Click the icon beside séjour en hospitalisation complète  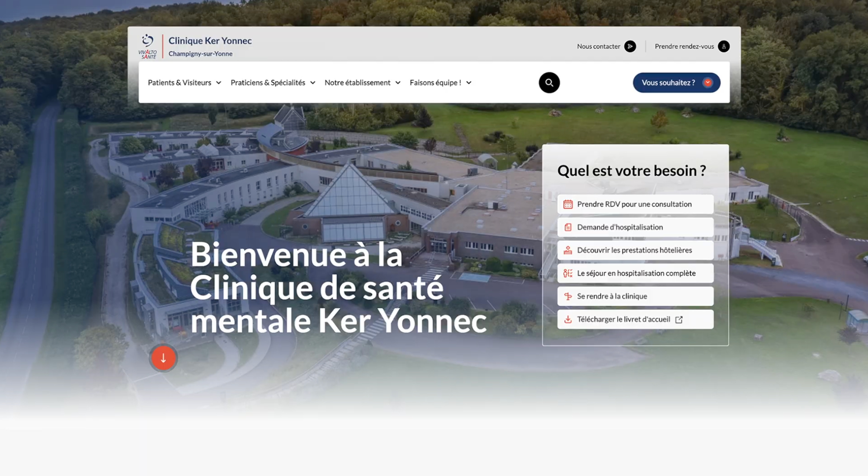coord(567,273)
